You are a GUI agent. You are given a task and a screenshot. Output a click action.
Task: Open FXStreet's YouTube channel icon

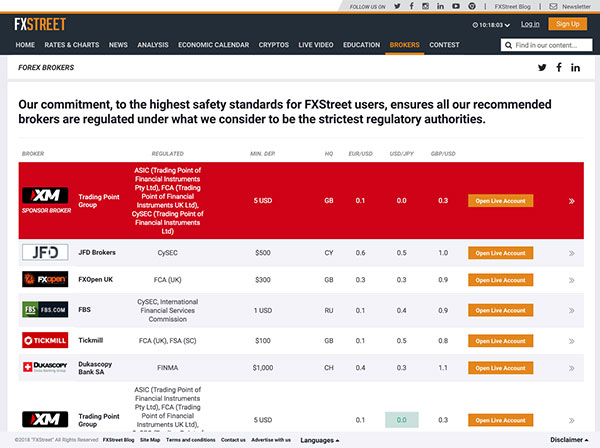[456, 6]
